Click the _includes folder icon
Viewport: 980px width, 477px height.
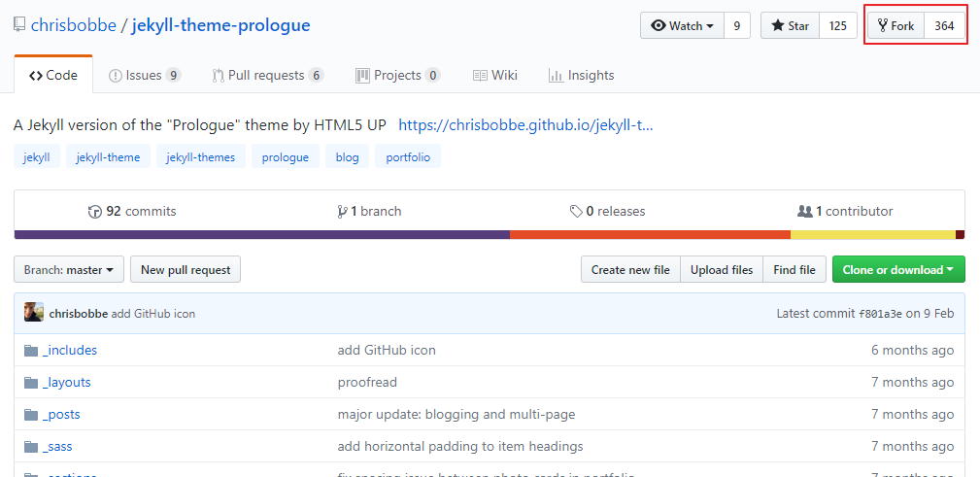point(31,350)
